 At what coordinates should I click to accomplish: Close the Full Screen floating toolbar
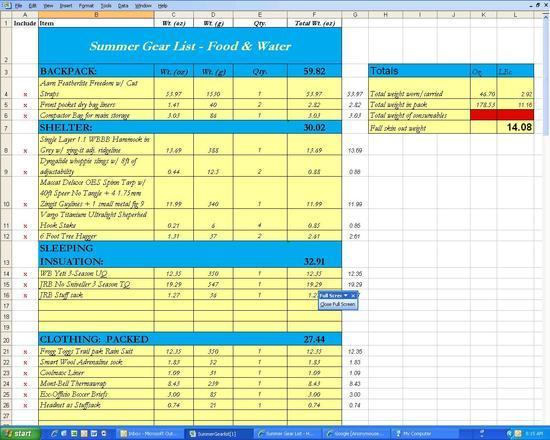click(x=354, y=295)
